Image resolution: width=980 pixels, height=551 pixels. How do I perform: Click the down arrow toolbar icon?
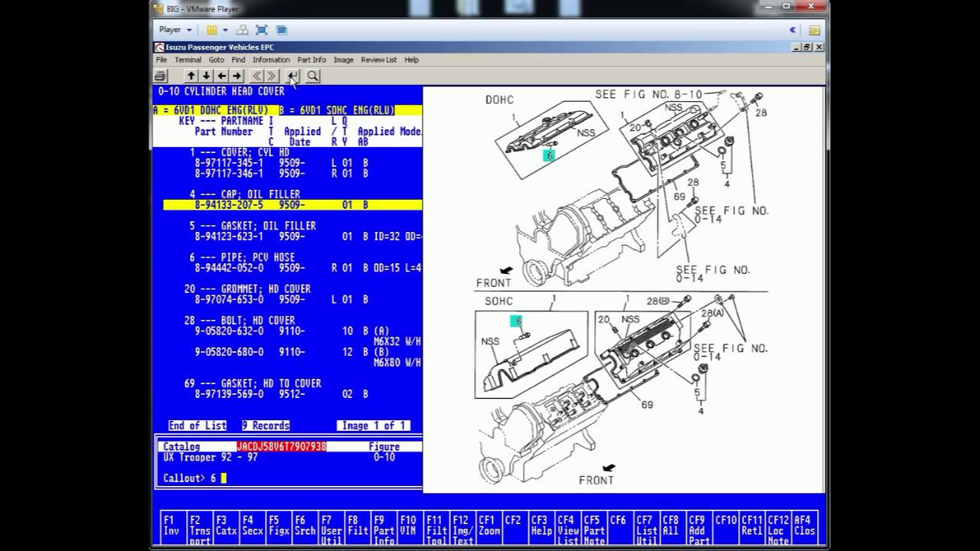(206, 76)
